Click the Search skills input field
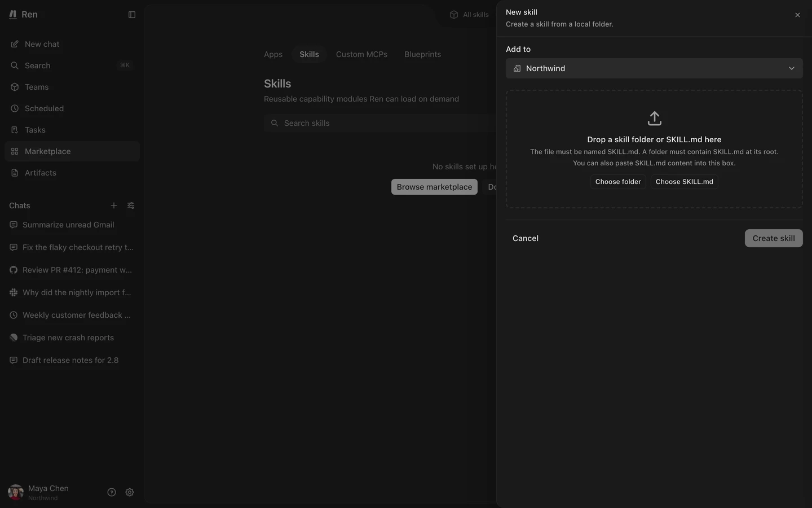Screen dimensions: 812x508 tap(380, 123)
